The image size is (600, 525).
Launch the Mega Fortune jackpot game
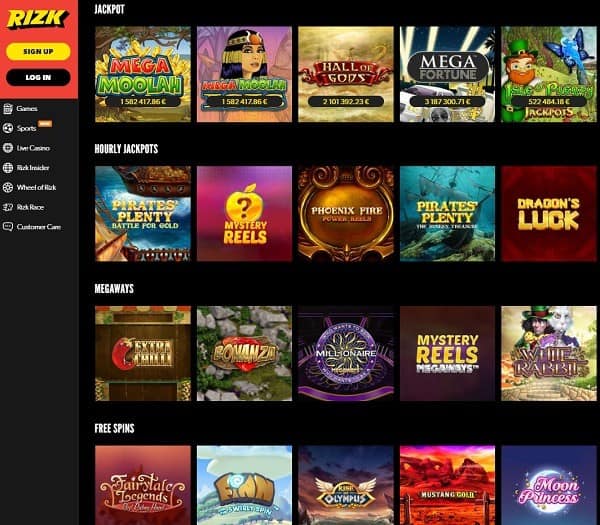[447, 74]
